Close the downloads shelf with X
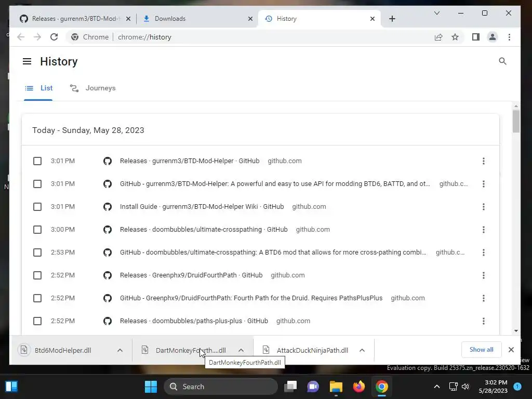The image size is (532, 399). pos(511,350)
